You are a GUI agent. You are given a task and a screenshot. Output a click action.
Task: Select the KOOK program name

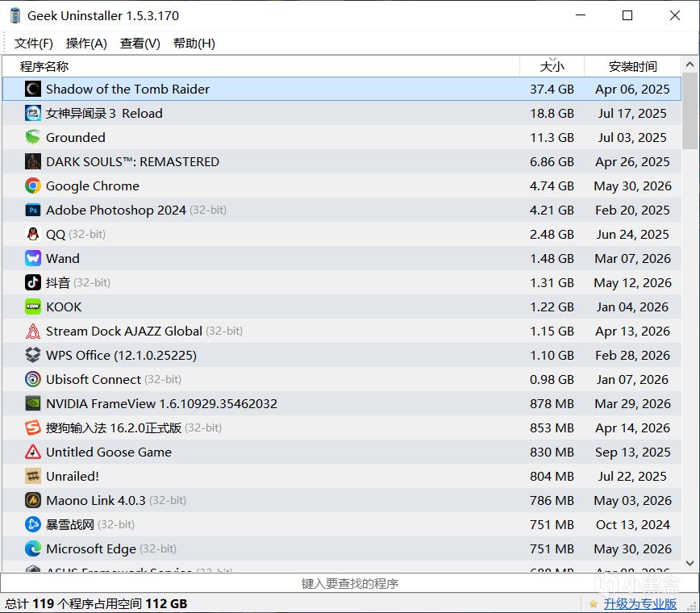64,306
